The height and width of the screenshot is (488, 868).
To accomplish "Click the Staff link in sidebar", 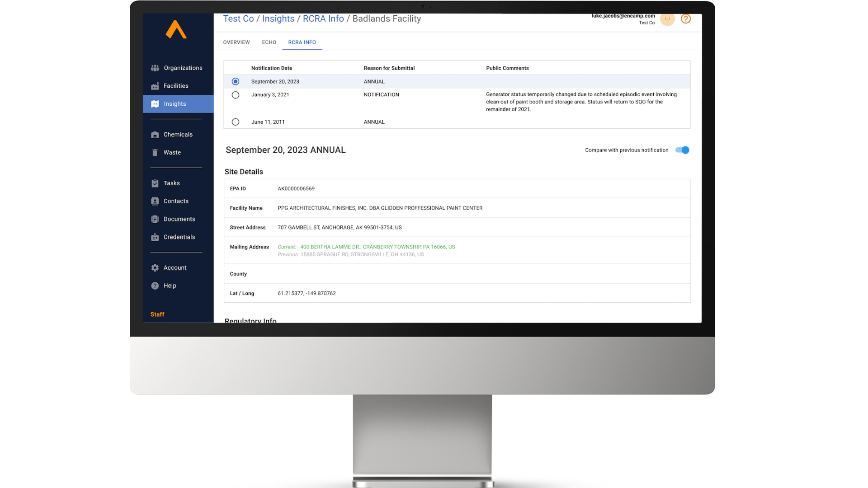I will click(x=157, y=314).
